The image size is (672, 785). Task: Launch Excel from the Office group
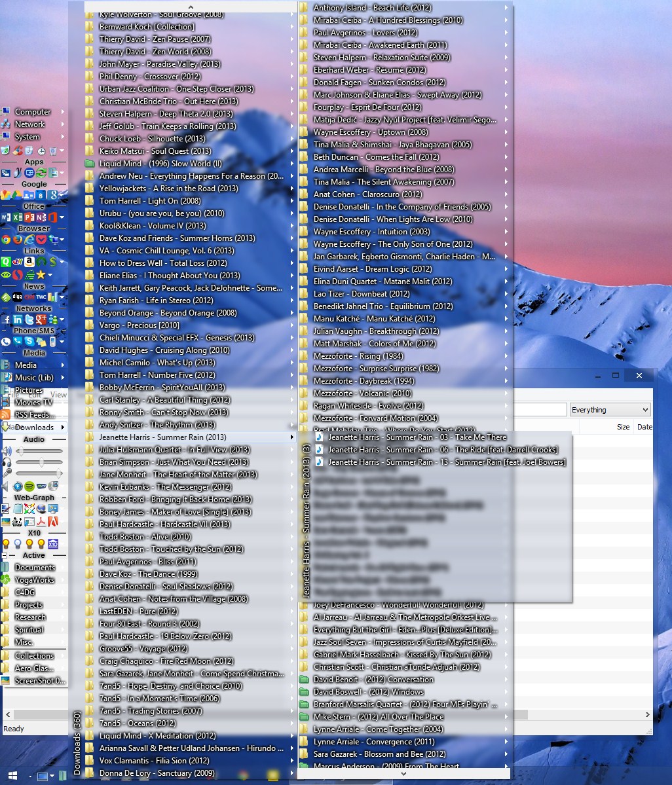pos(18,217)
